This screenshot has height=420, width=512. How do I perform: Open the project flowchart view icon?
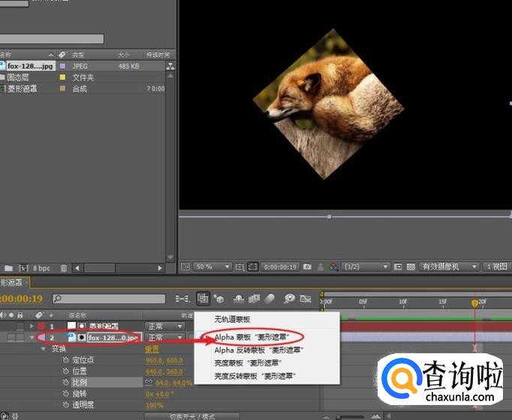pyautogui.click(x=170, y=67)
